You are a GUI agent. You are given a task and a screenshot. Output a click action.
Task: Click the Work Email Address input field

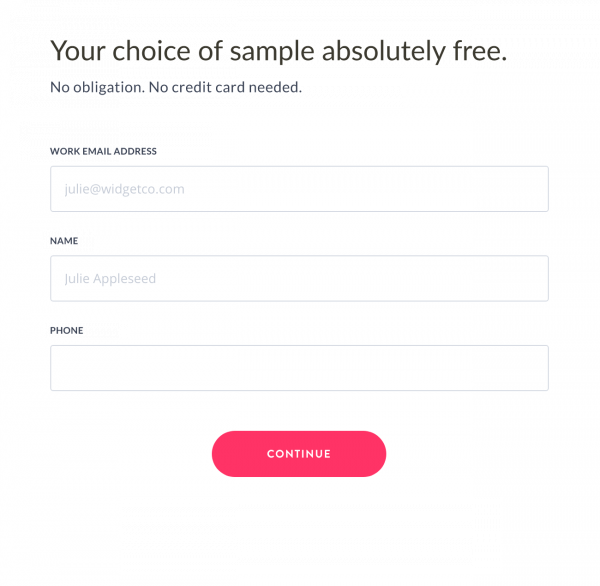click(299, 189)
